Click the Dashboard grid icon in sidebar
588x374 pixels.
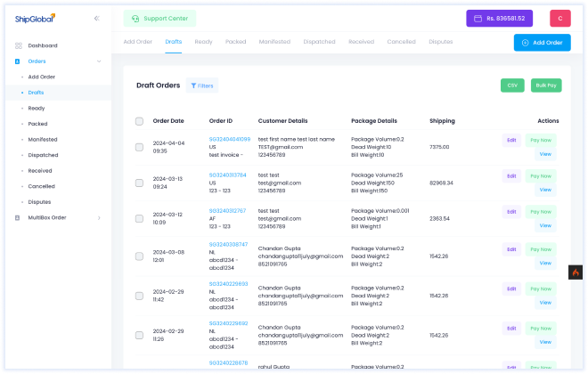tap(19, 45)
